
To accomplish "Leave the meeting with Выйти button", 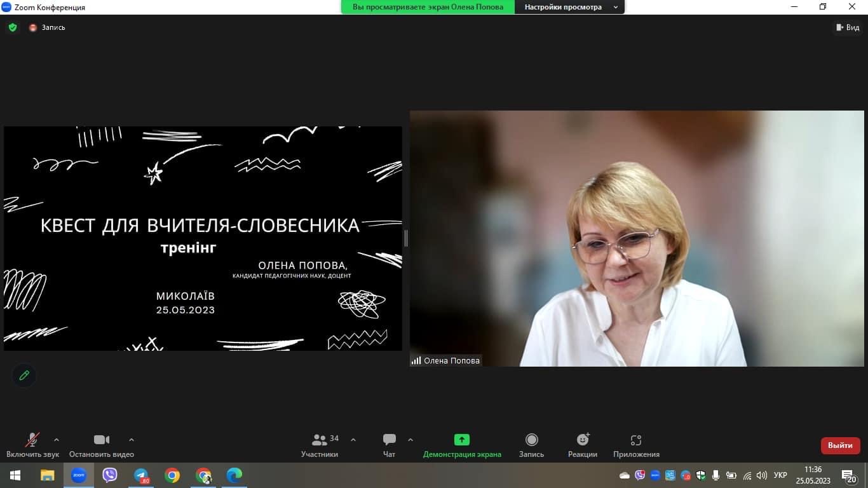I will (840, 445).
